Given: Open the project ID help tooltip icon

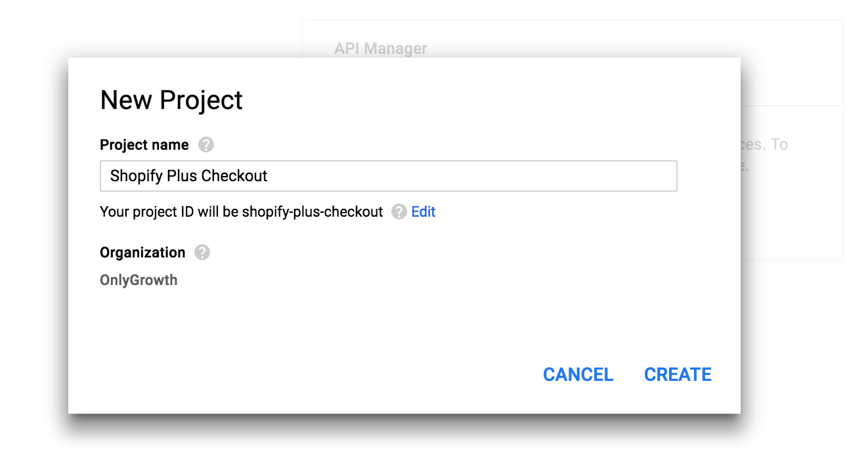Looking at the screenshot, I should coord(399,211).
